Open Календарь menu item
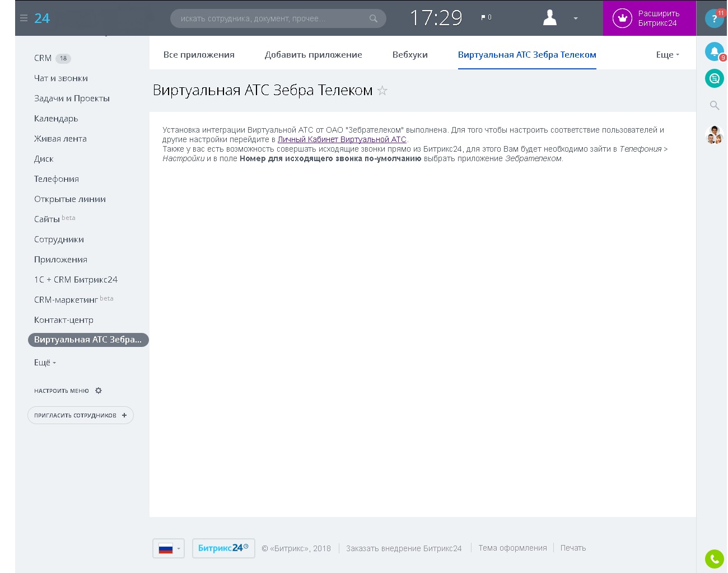This screenshot has height=573, width=728. [56, 119]
